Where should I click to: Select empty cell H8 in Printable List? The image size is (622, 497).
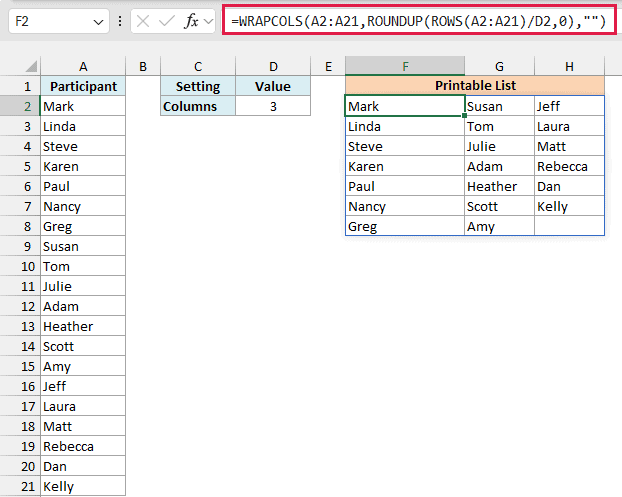tap(569, 226)
